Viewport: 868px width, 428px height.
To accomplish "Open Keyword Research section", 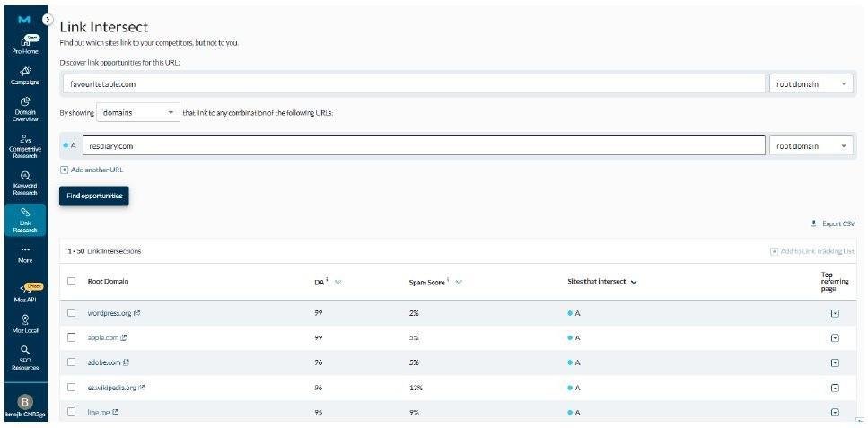I will 25,183.
